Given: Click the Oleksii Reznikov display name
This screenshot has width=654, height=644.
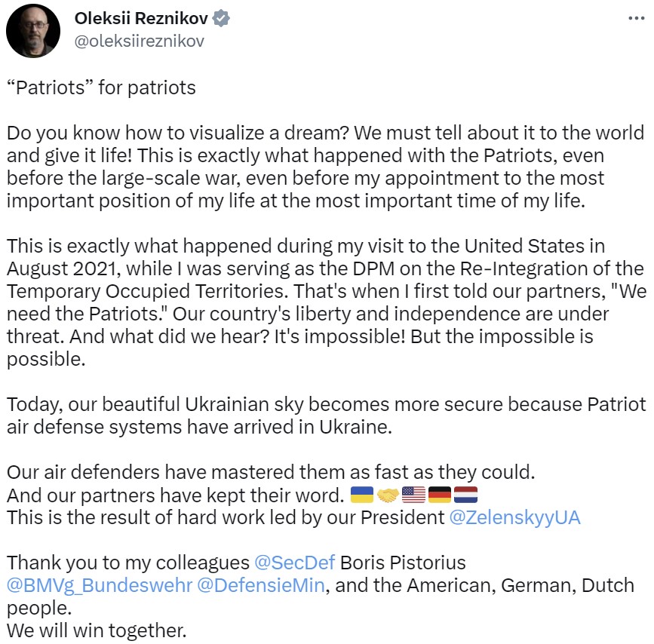Looking at the screenshot, I should [x=141, y=19].
